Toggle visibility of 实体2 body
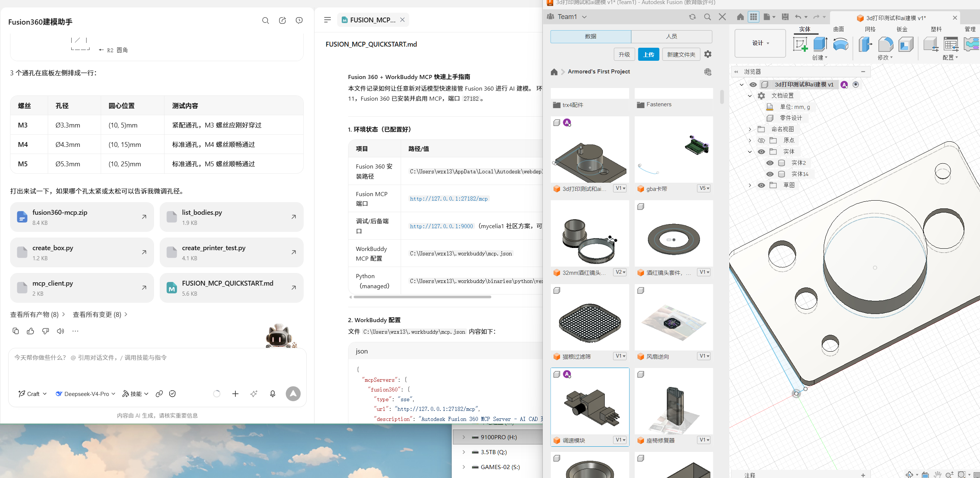980x478 pixels. (770, 163)
